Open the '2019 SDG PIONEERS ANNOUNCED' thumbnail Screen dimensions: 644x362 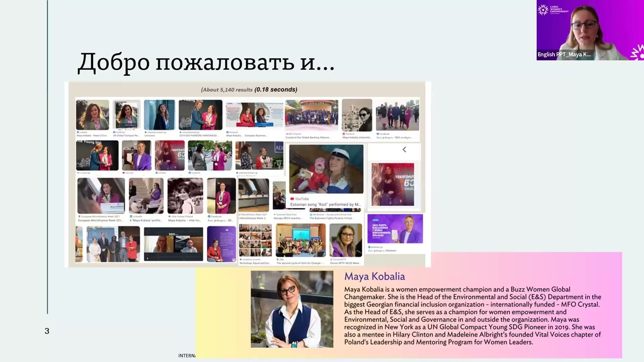tap(200, 115)
